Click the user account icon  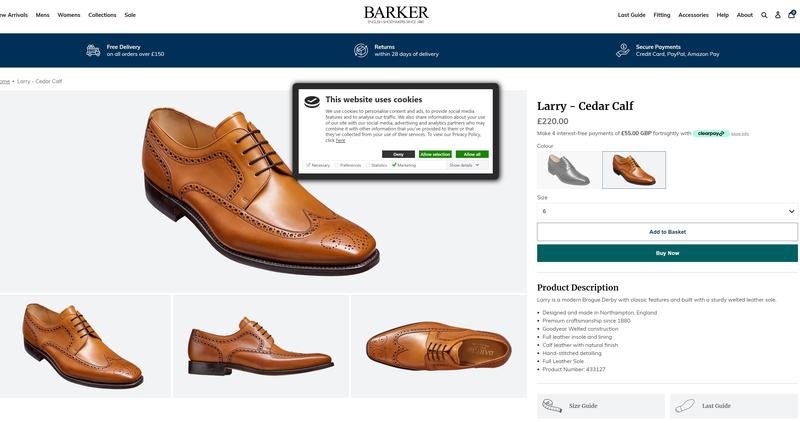tap(778, 15)
